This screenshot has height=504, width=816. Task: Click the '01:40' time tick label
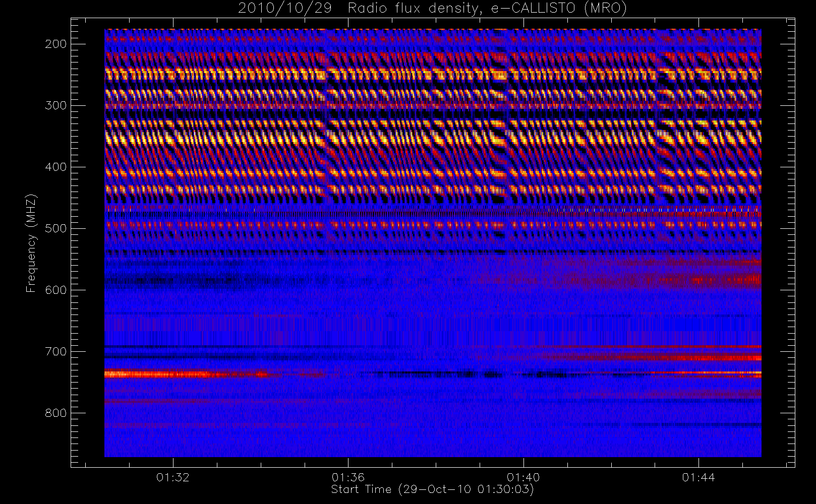tap(523, 477)
